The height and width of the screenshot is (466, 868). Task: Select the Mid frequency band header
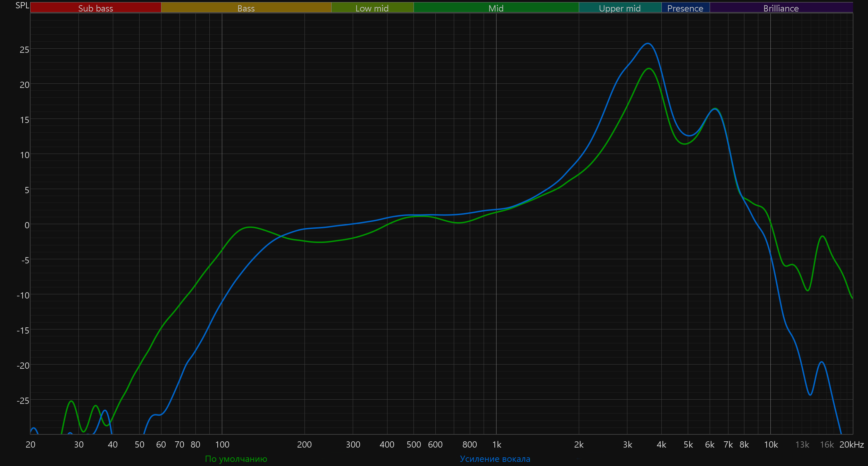(x=496, y=8)
